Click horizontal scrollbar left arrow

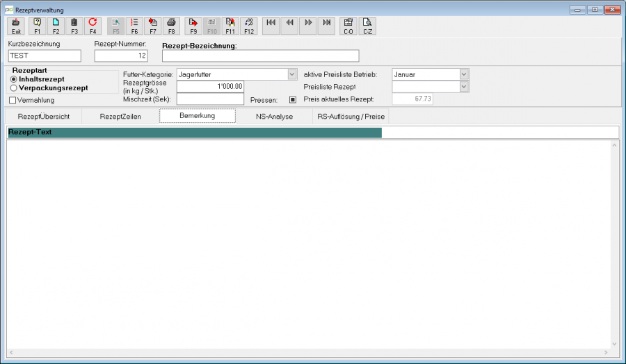11,352
